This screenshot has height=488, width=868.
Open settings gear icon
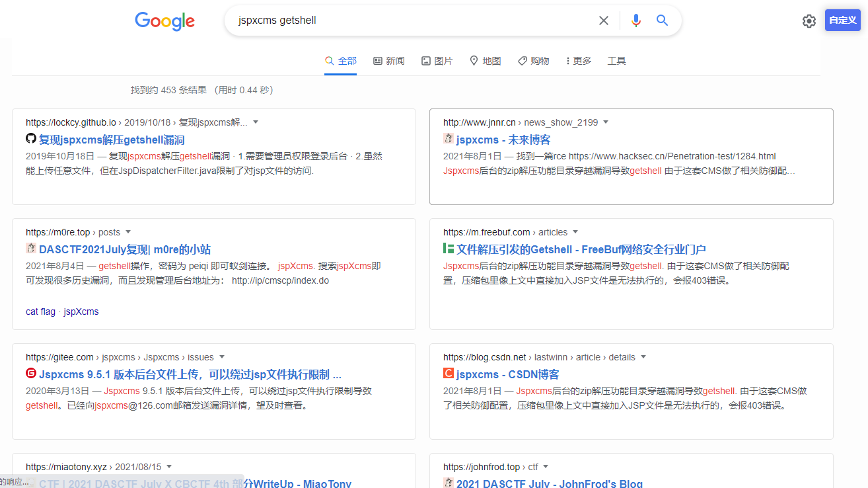point(809,21)
